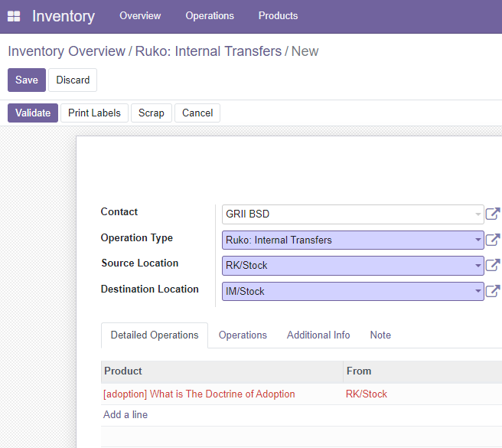Viewport: 502px width, 448px height.
Task: Expand the Source Location dropdown arrow
Action: tap(478, 265)
